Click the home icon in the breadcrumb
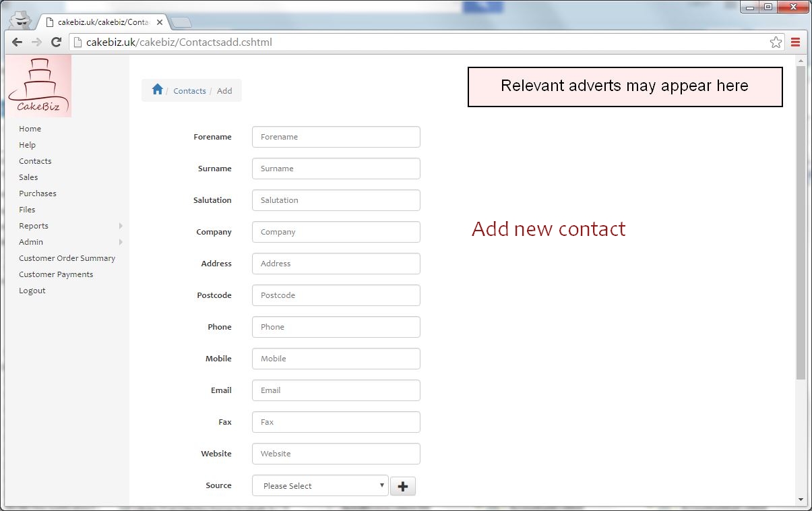 click(158, 89)
